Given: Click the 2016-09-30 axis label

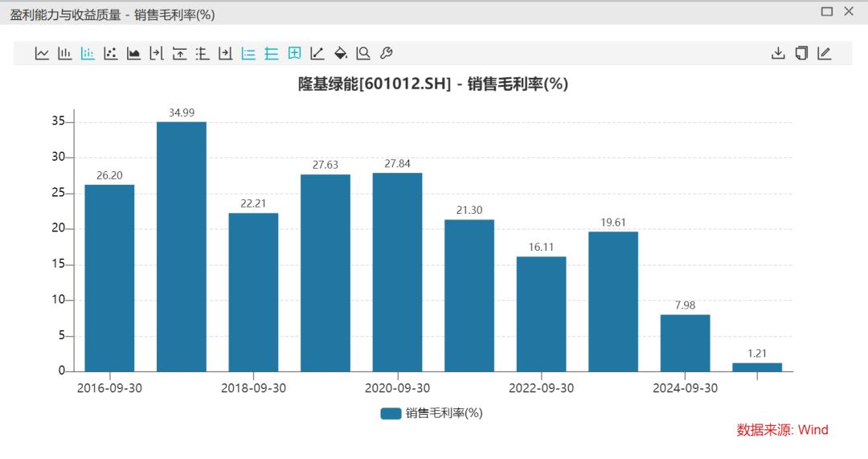Looking at the screenshot, I should (x=109, y=388).
